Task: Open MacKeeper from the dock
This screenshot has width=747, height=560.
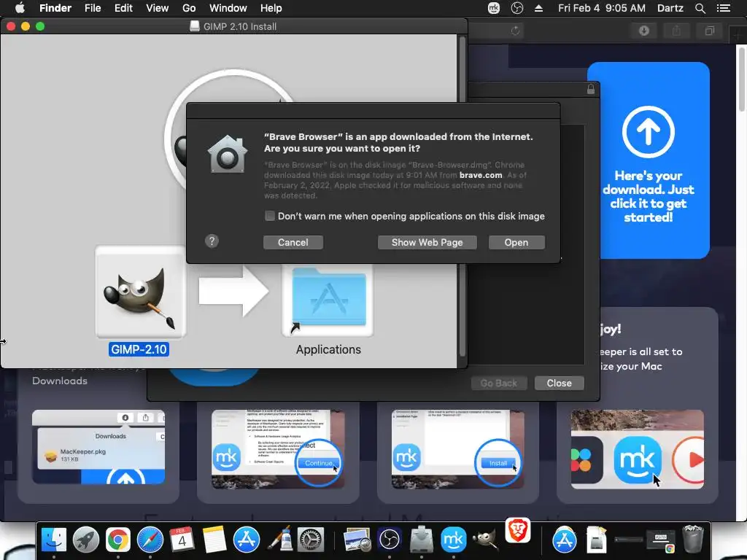Action: coord(454,540)
